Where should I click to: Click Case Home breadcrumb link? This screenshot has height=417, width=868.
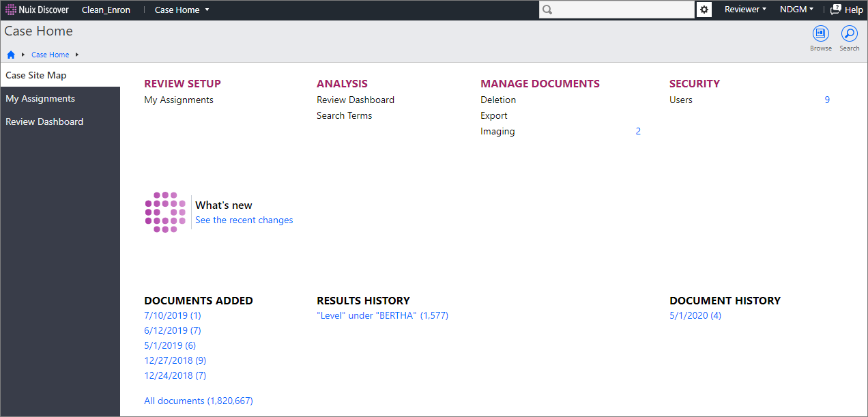click(50, 55)
